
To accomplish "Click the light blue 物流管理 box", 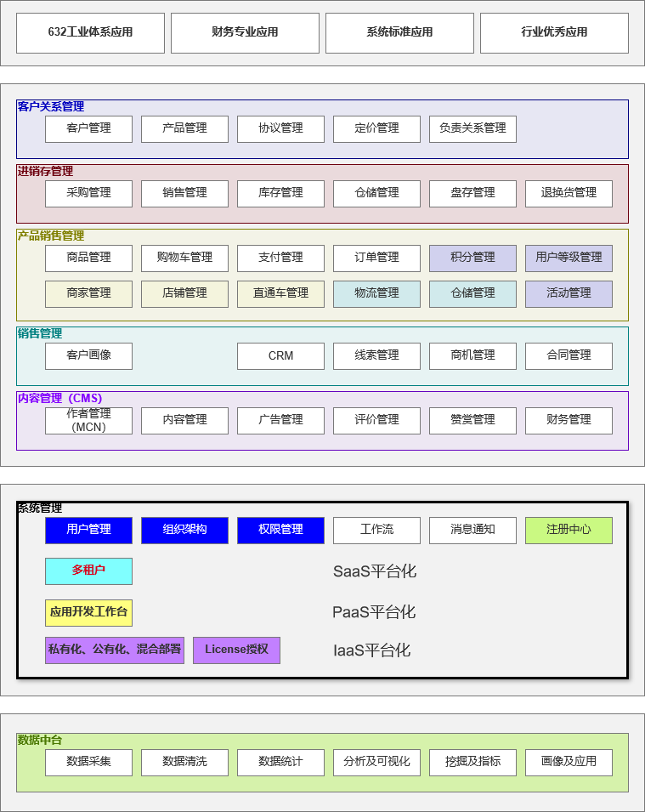I will [x=376, y=294].
